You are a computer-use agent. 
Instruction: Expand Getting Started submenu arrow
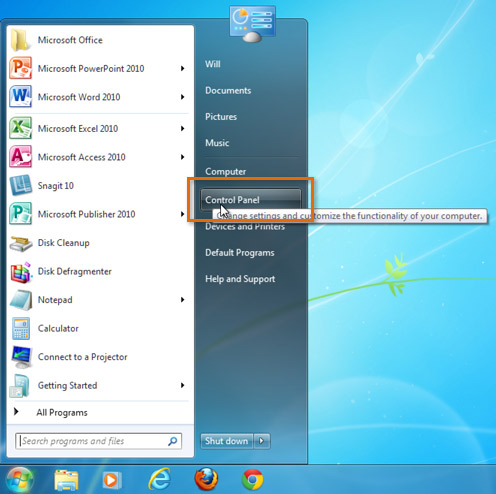coord(182,385)
